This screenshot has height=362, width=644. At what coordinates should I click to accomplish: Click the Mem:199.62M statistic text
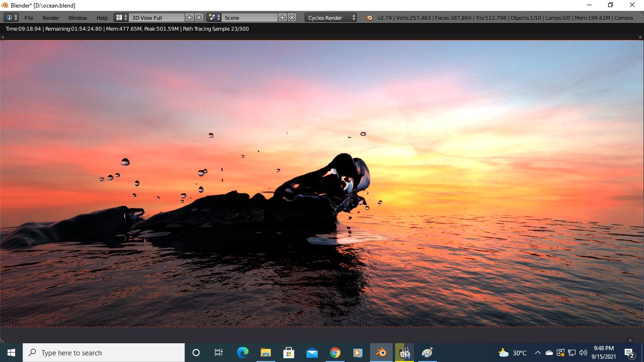pos(593,17)
